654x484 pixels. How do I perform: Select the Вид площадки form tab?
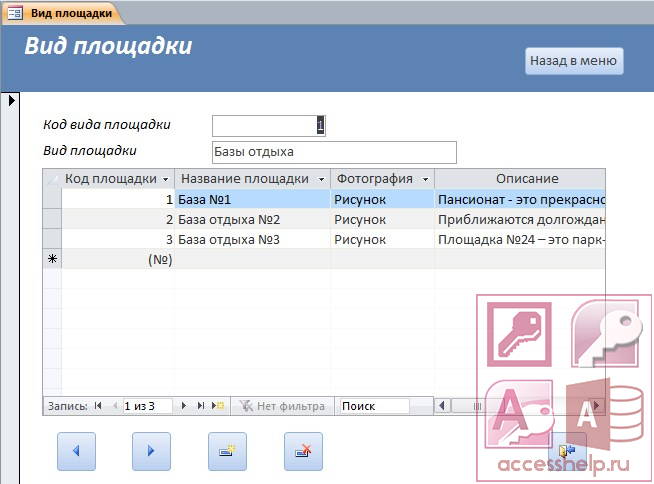63,13
